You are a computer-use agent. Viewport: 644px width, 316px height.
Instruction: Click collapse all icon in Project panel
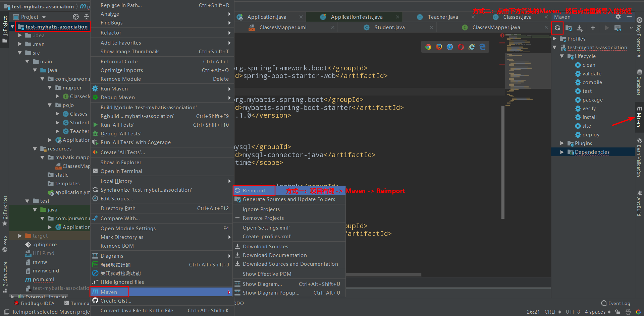(x=86, y=17)
